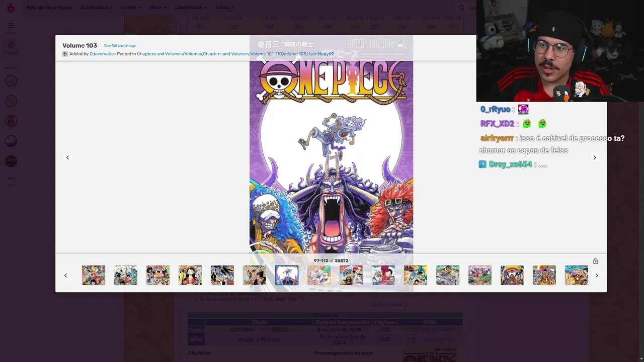Screen dimensions: 644x362
Task: Select the last thumbnail in carousel
Action: (577, 276)
